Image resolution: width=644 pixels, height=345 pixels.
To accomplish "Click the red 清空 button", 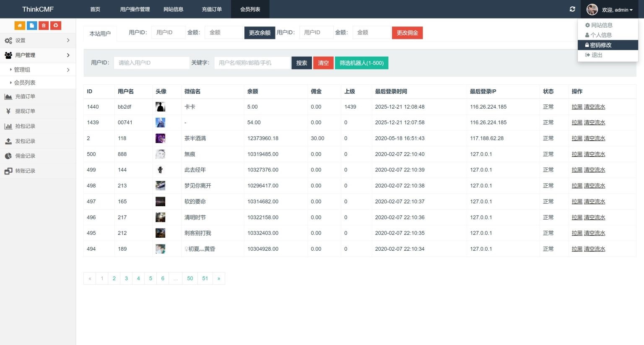I will pos(323,63).
